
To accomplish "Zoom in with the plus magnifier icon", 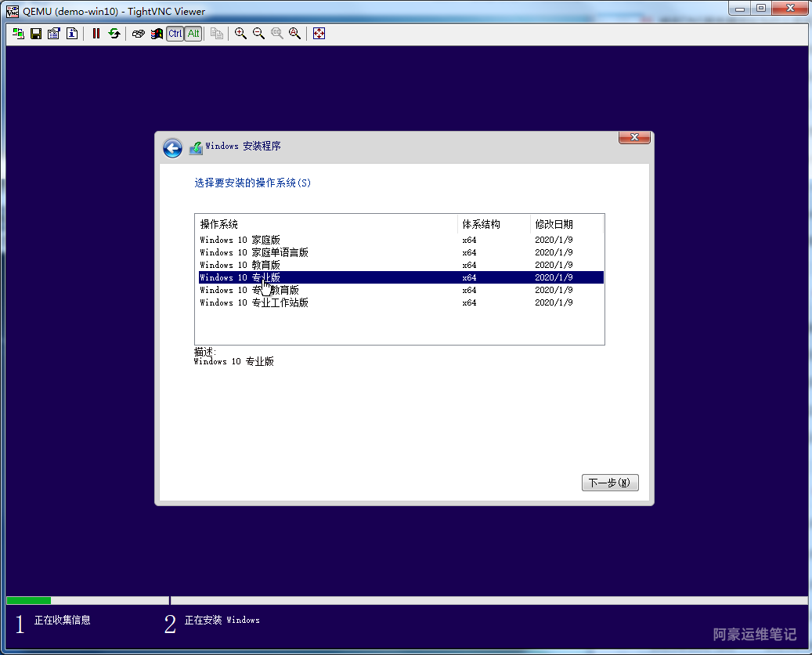I will coord(240,34).
